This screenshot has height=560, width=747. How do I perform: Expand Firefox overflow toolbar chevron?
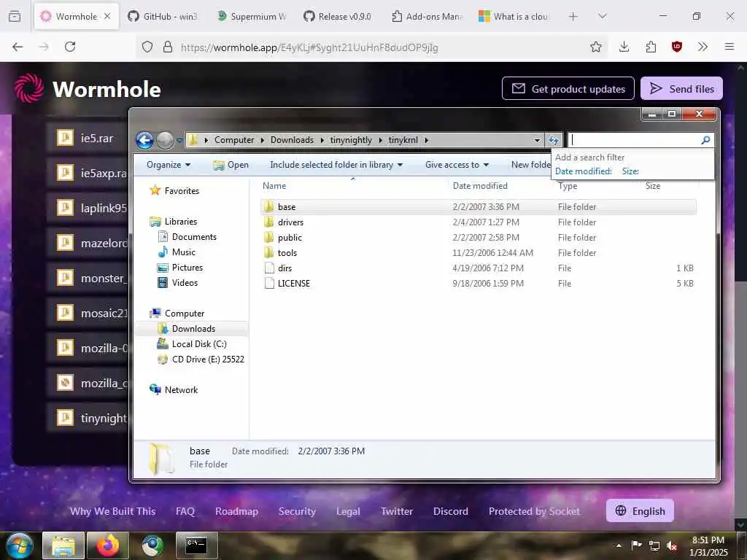[703, 47]
